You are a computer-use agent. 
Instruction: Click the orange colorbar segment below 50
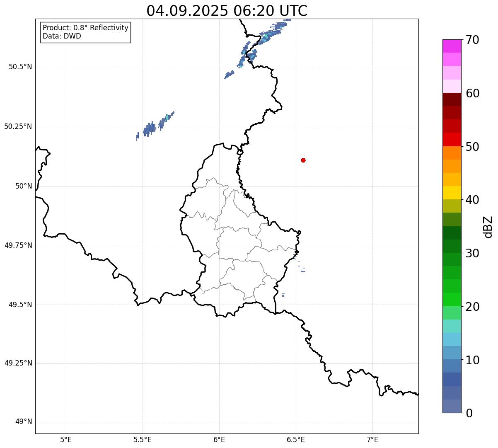tap(452, 153)
